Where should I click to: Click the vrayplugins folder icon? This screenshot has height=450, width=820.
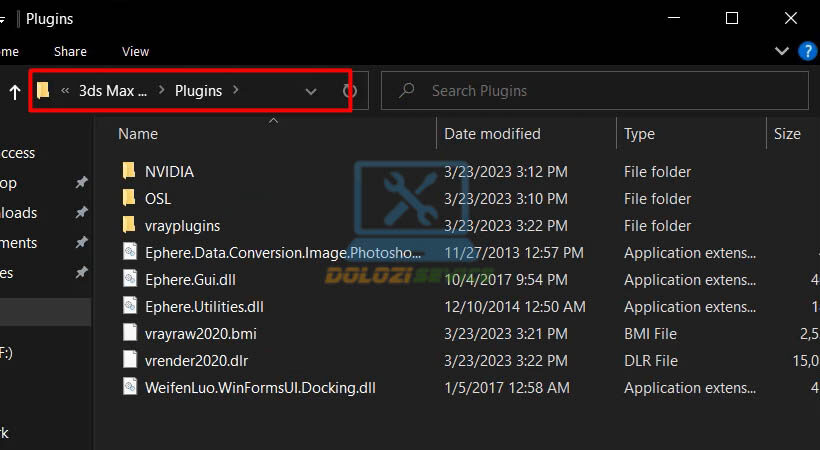[x=128, y=226]
